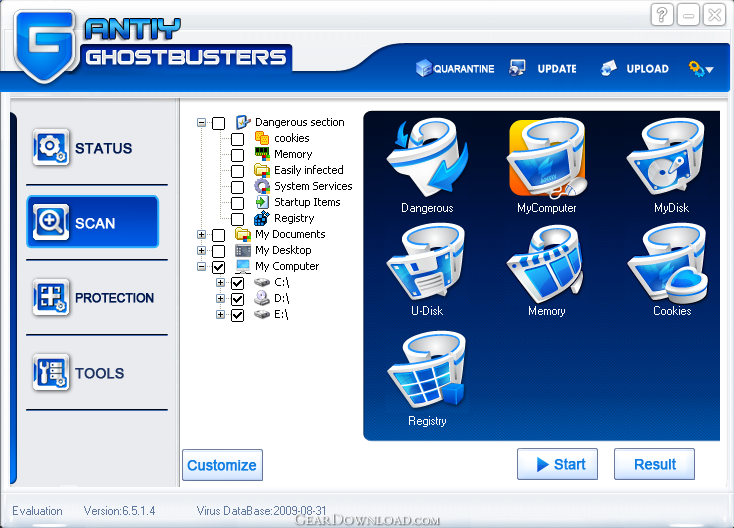Uncheck the E:\ drive checkbox
Screen dimensions: 734x528
pyautogui.click(x=238, y=315)
